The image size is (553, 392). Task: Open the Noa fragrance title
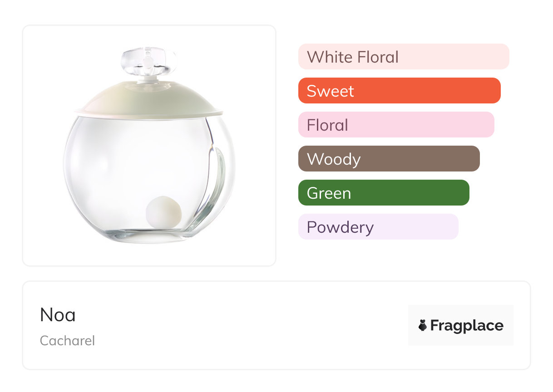[58, 315]
